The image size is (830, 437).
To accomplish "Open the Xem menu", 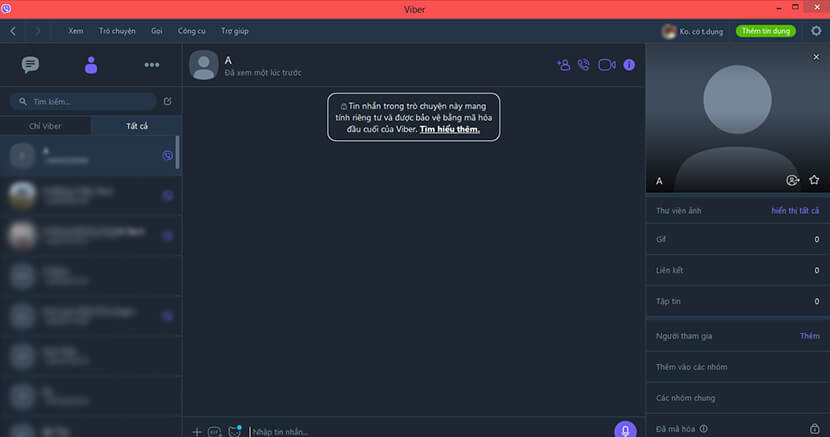I will tap(76, 31).
